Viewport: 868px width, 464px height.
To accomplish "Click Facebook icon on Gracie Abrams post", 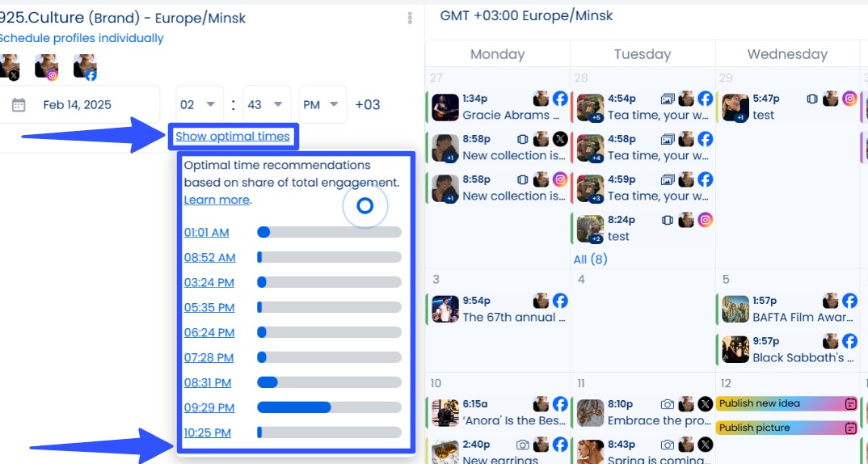I will [x=560, y=99].
